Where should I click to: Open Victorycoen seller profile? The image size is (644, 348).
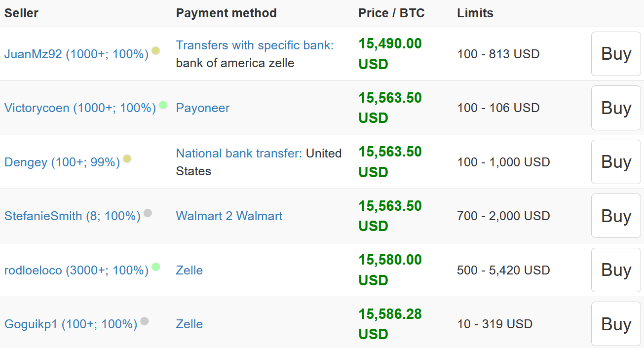point(80,108)
